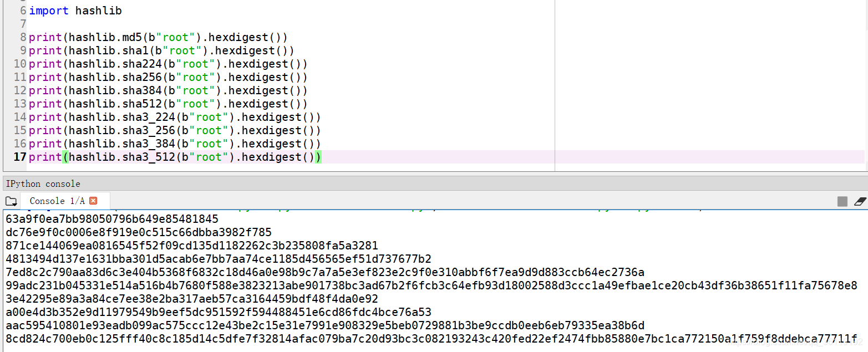Image resolution: width=868 pixels, height=352 pixels.
Task: Click the output hash starting with a00e4d3b
Action: (219, 312)
